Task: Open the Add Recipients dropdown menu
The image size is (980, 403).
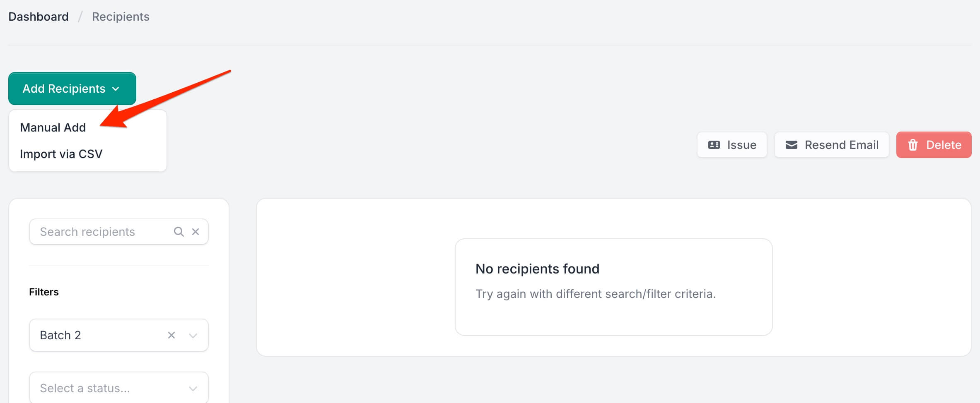Action: click(64, 89)
